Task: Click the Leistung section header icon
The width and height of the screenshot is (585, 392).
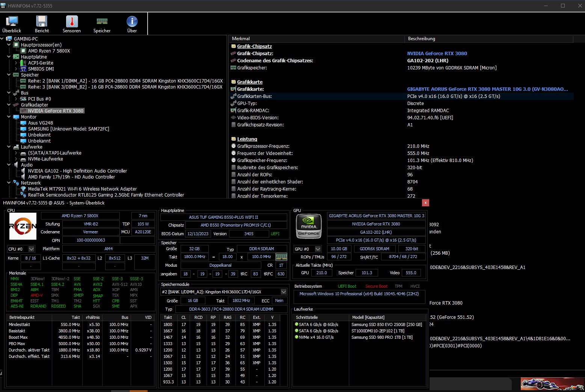Action: coord(234,139)
